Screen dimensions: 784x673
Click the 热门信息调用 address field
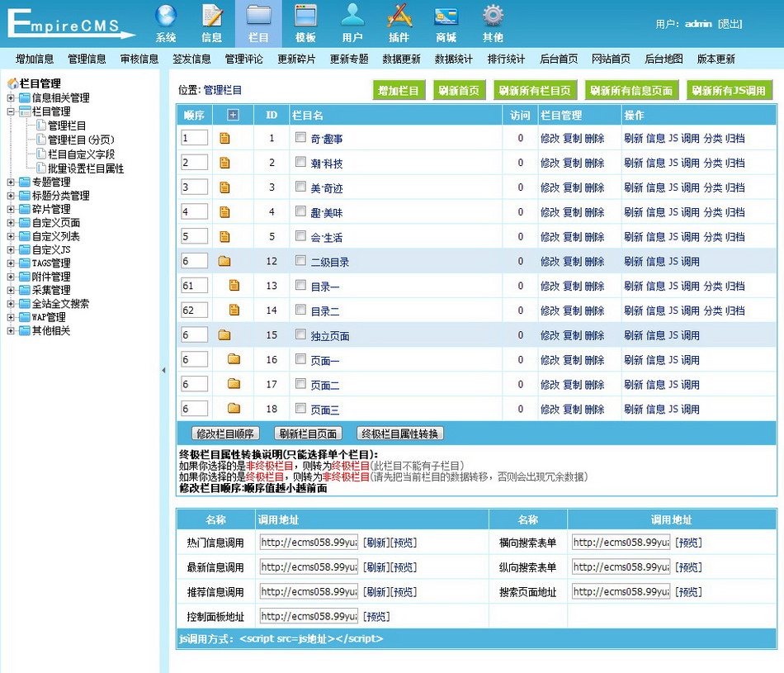tap(309, 543)
